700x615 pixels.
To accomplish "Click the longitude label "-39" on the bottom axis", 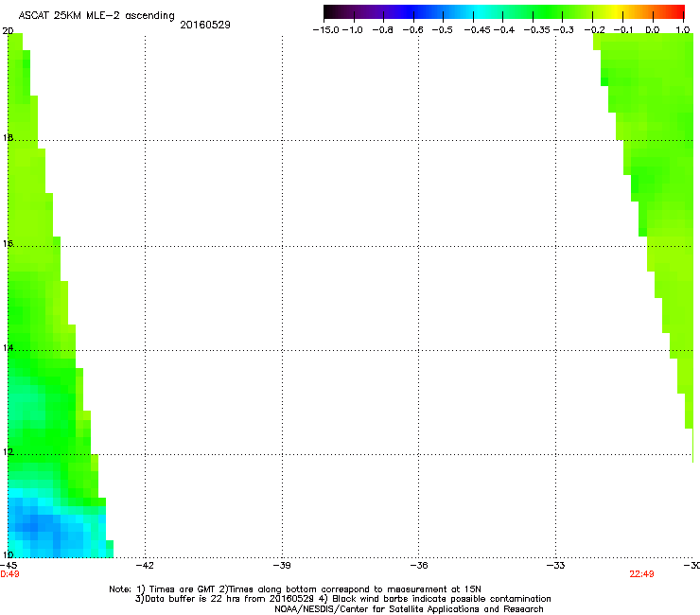I will pyautogui.click(x=282, y=566).
